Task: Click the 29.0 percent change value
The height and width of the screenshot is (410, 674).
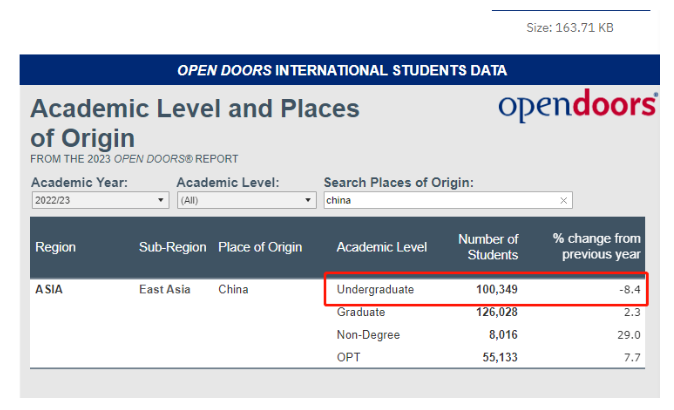Action: tap(629, 335)
